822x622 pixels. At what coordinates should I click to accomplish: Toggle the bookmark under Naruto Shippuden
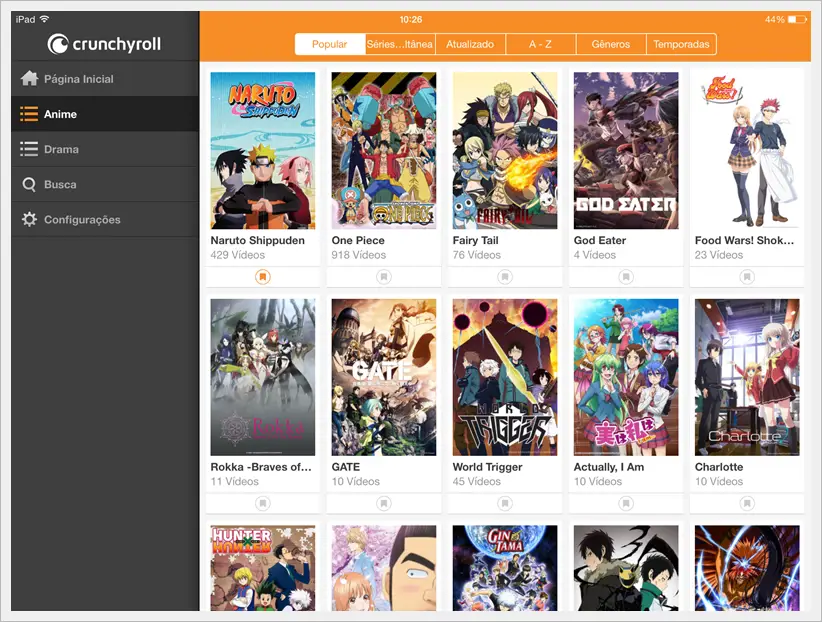point(263,276)
